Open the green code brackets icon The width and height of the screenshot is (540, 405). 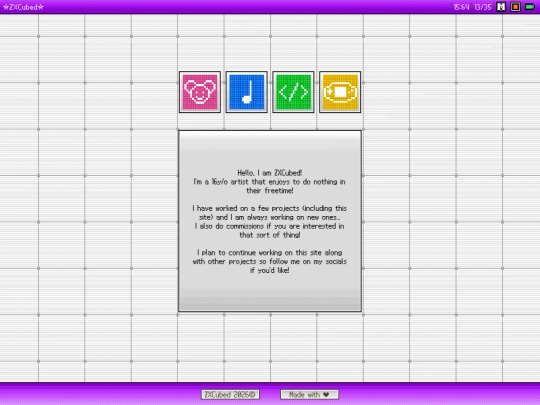[293, 92]
